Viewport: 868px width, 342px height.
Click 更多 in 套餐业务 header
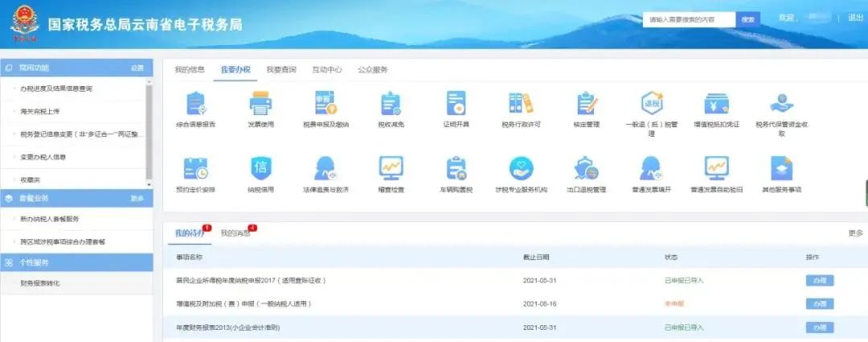click(137, 198)
